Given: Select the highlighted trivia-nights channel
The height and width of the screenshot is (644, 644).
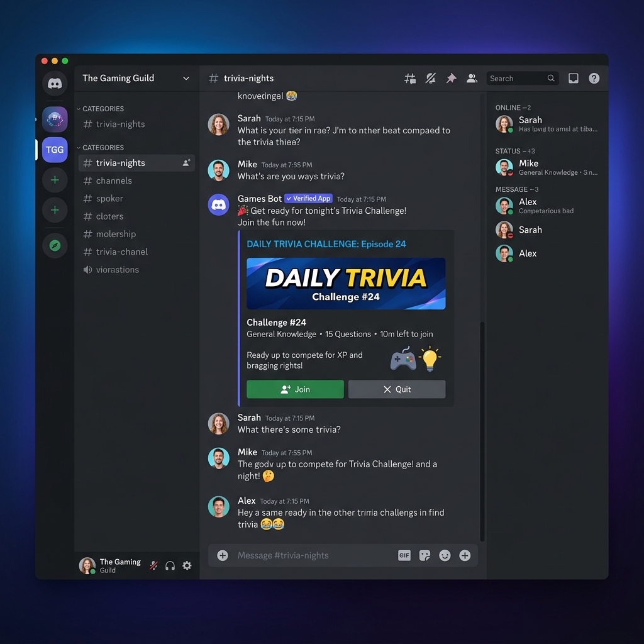Looking at the screenshot, I should pos(136,163).
